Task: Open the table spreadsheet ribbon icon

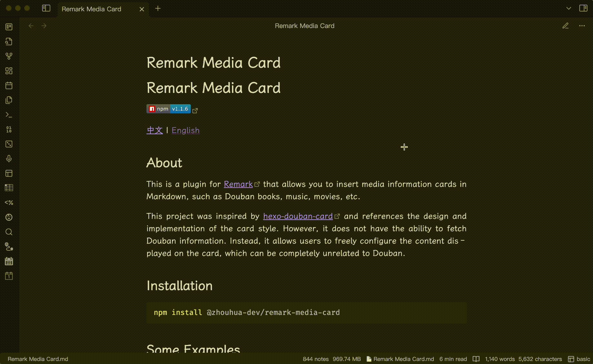Action: pos(9,188)
